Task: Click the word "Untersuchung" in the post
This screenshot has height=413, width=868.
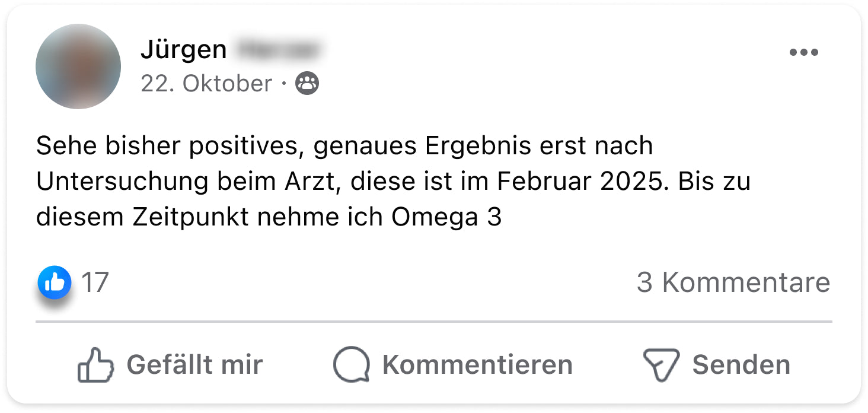Action: (x=122, y=182)
